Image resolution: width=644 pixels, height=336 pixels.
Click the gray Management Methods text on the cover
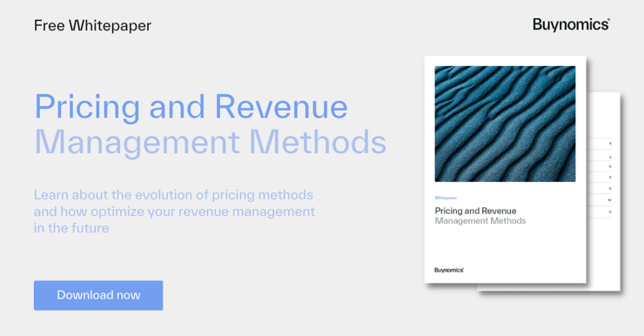coord(480,221)
